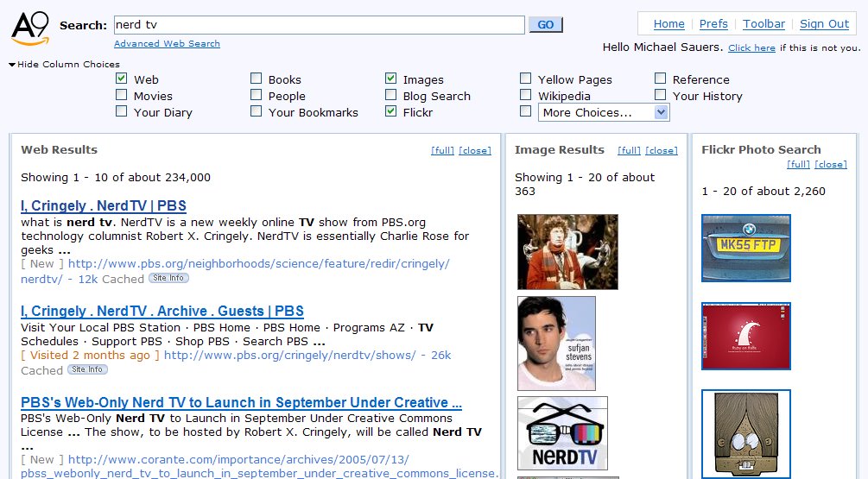Toggle the Flickr column checkbox
Screen dimensions: 868x479
click(x=391, y=111)
